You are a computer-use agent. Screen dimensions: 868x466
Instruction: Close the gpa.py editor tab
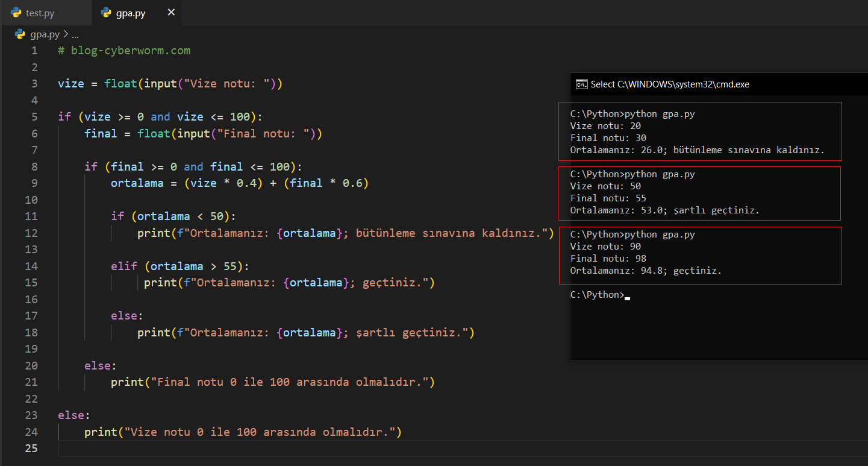[x=171, y=12]
